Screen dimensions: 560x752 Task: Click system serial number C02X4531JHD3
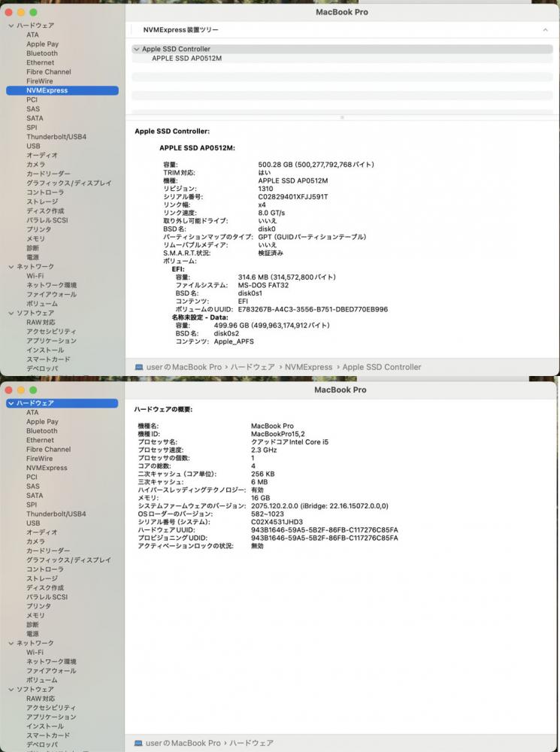277,522
